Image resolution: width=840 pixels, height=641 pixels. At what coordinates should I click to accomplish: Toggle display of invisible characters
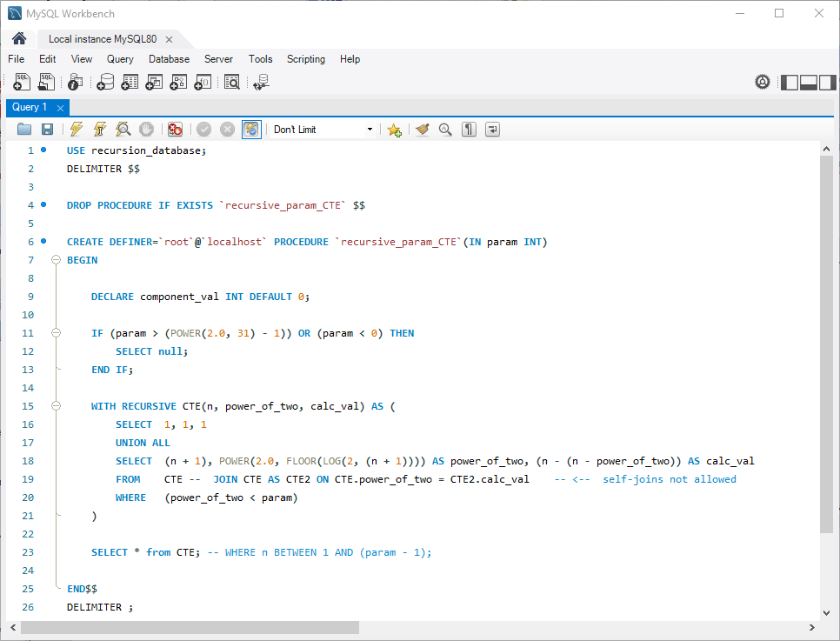(467, 129)
